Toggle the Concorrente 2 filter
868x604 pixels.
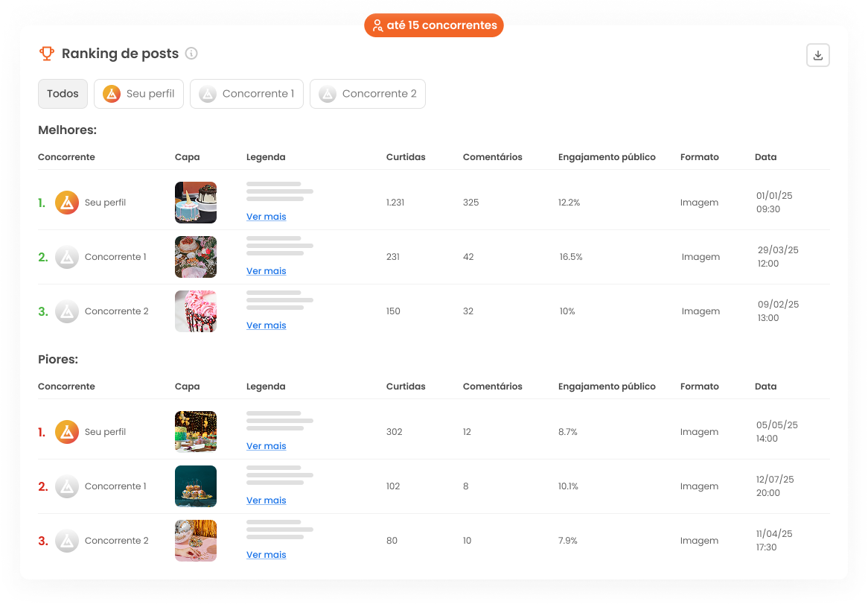pyautogui.click(x=367, y=94)
